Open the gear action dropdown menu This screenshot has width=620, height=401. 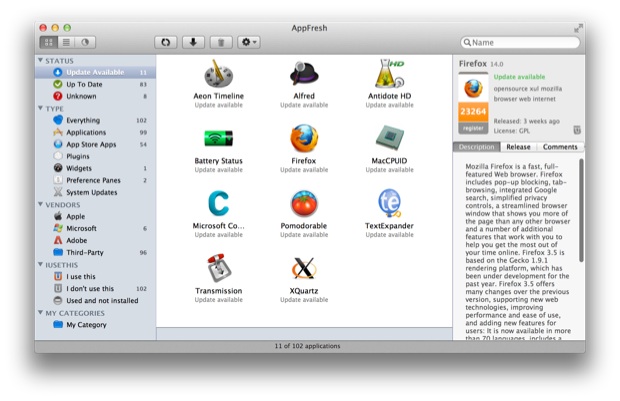[x=249, y=42]
